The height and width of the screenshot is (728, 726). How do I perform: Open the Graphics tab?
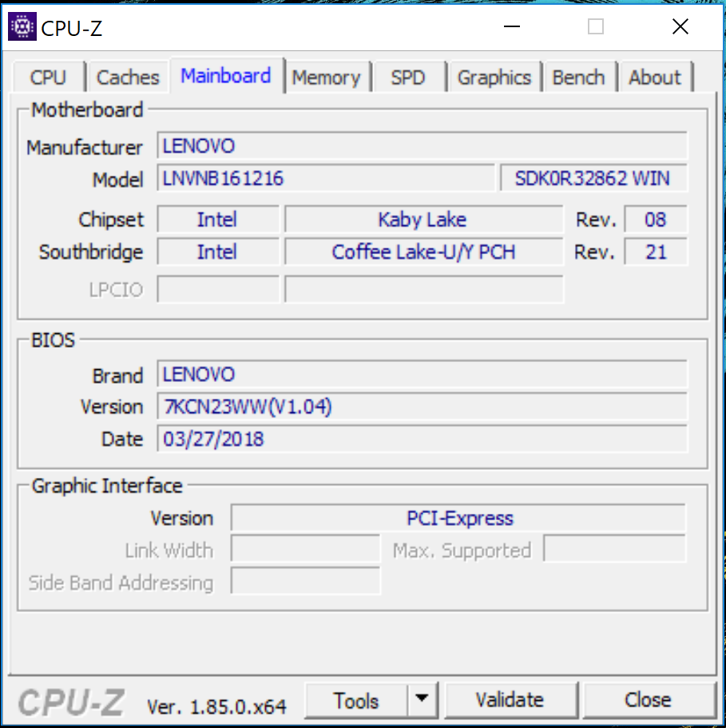coord(494,77)
